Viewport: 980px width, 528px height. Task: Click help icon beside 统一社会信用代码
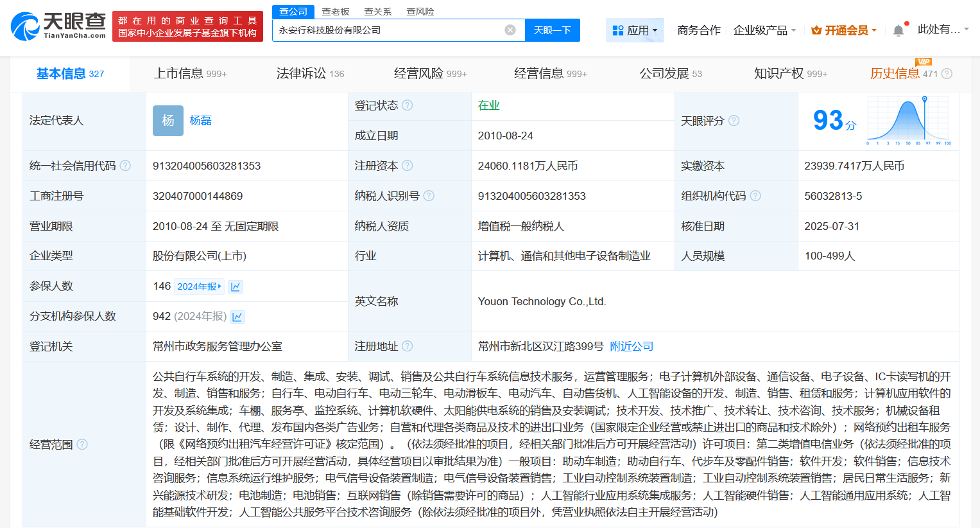click(x=125, y=166)
